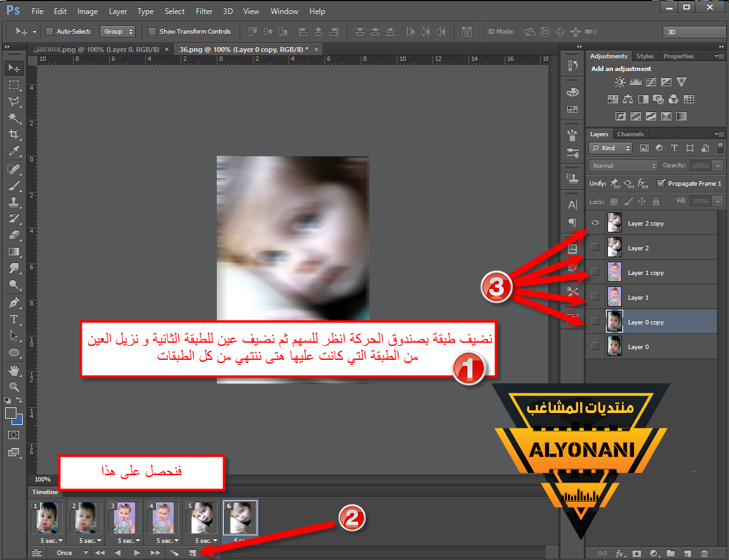The image size is (729, 560).
Task: Pick the Eyedropper tool
Action: (14, 151)
